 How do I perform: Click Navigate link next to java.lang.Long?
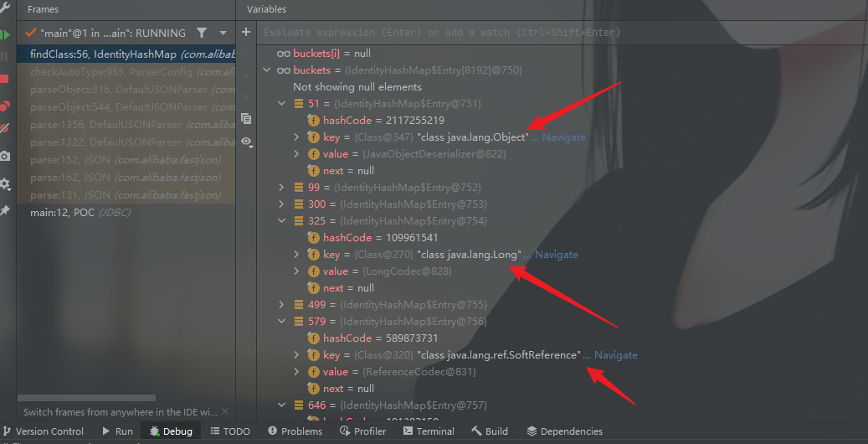[557, 255]
